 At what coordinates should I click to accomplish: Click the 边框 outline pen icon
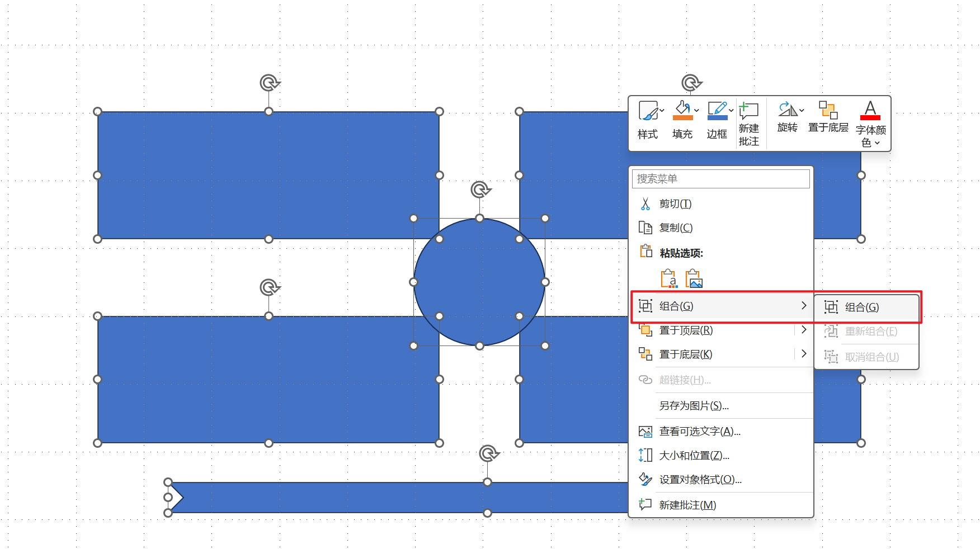(x=717, y=110)
